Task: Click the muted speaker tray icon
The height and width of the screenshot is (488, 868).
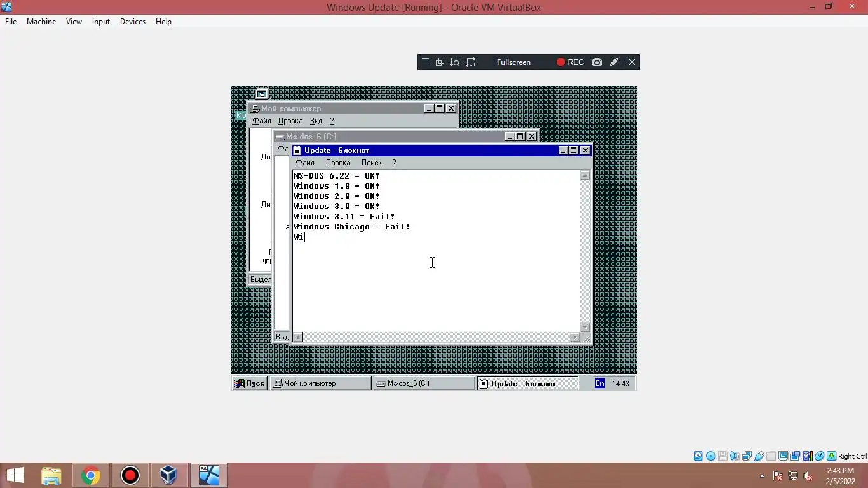Action: 808,476
